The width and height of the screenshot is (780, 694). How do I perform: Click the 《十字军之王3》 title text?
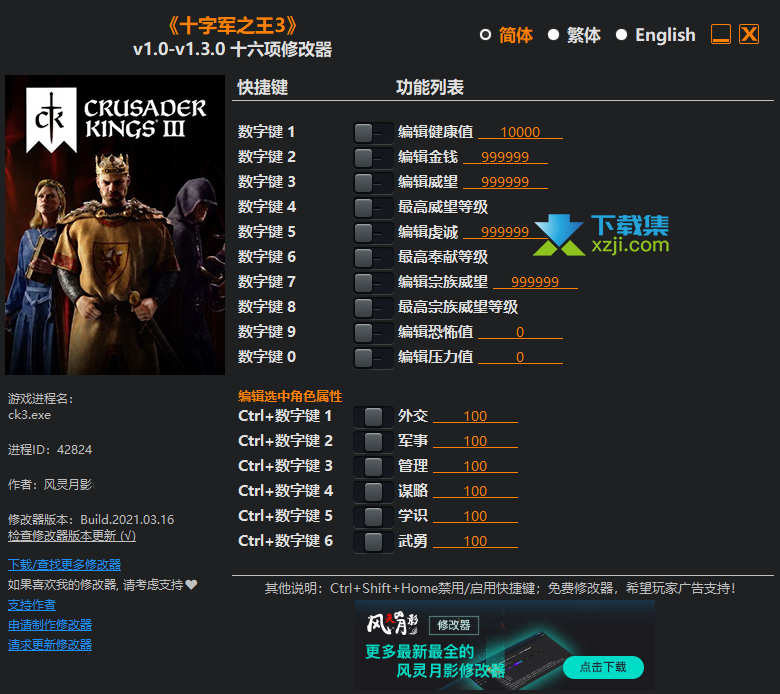coord(232,26)
